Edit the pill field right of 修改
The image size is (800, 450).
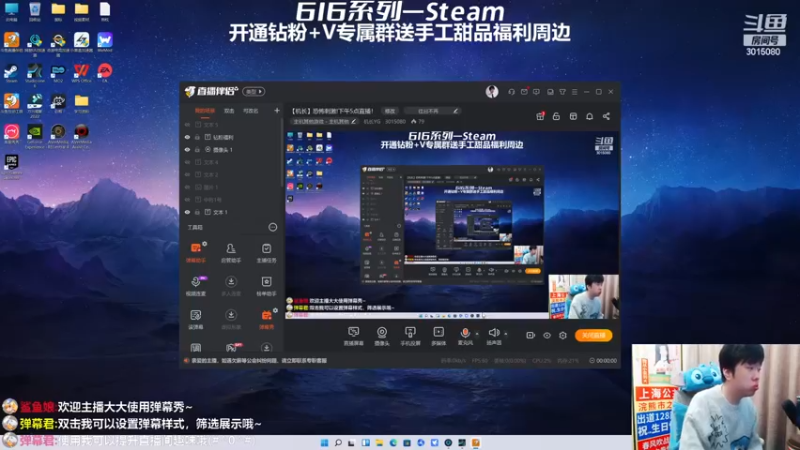tap(433, 111)
